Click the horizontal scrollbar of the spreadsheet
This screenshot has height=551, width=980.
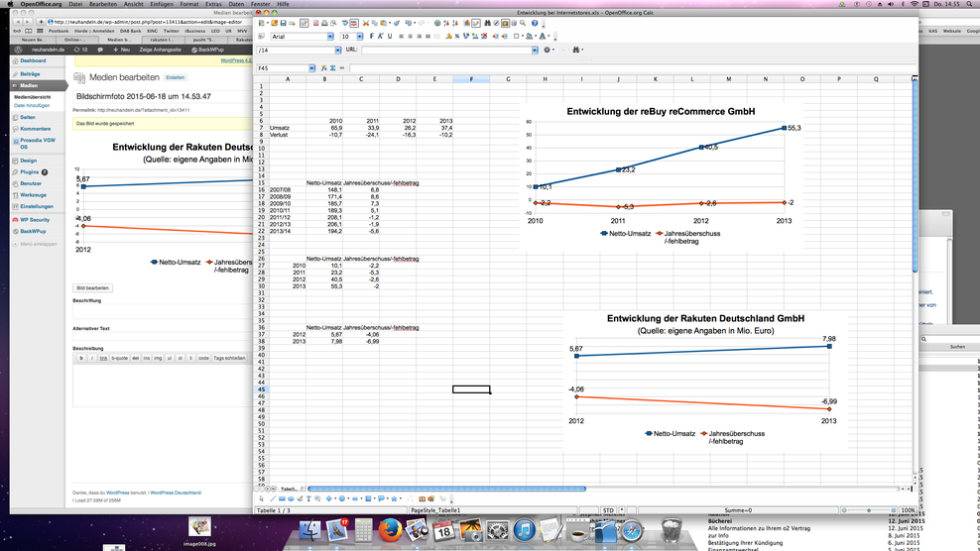click(447, 489)
